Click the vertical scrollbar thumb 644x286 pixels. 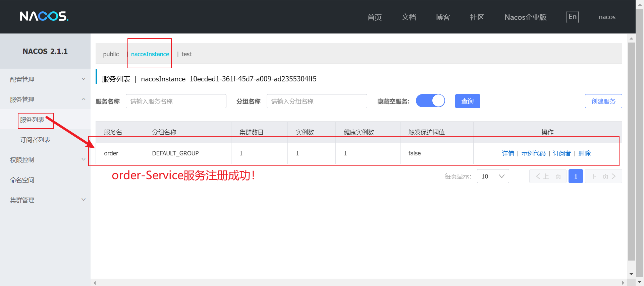631,151
